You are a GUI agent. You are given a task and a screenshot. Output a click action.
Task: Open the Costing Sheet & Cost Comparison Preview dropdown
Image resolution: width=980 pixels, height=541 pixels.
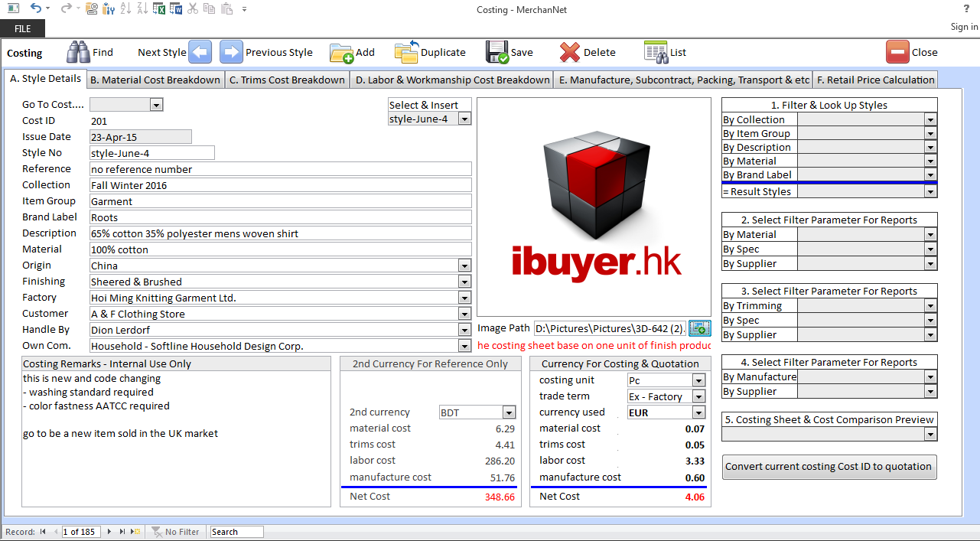click(x=930, y=435)
